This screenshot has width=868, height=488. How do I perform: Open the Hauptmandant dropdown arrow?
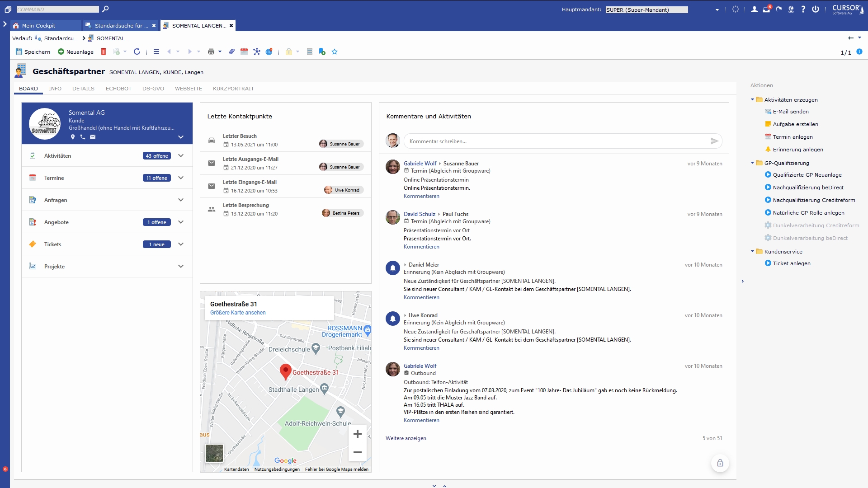point(717,10)
